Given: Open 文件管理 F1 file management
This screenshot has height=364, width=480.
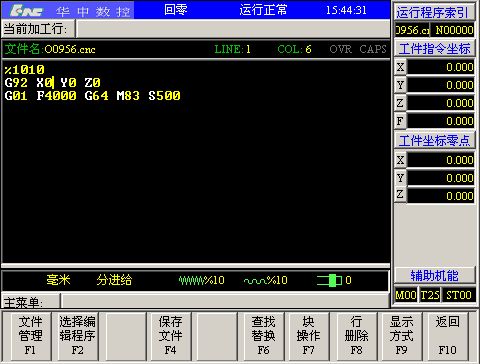Looking at the screenshot, I should tap(30, 336).
